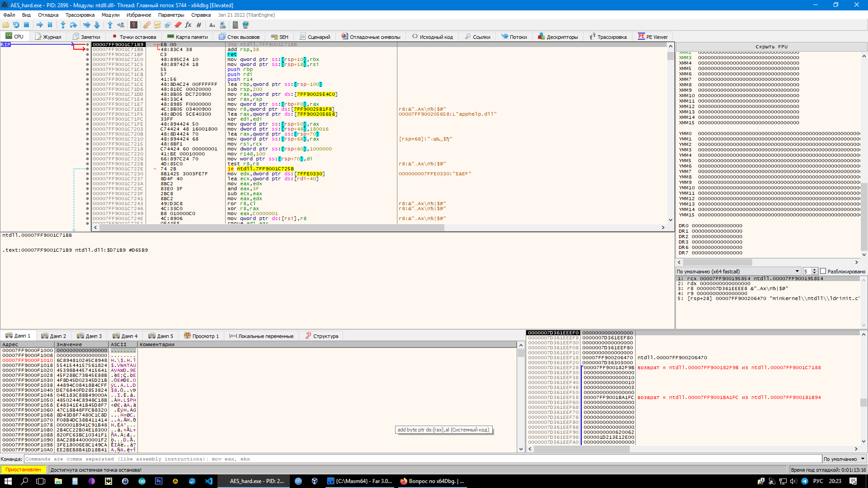Click the Open file folder icon
868x488 pixels.
tap(6, 25)
